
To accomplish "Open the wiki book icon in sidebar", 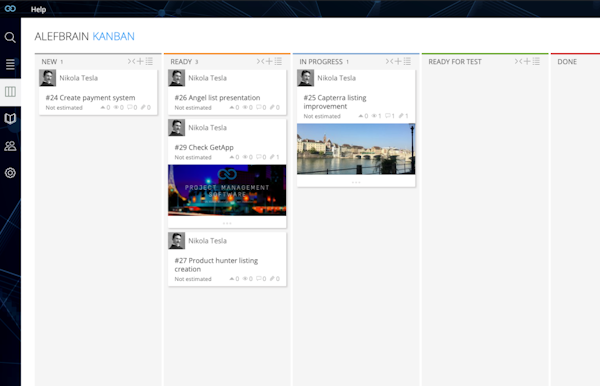I will pos(10,119).
